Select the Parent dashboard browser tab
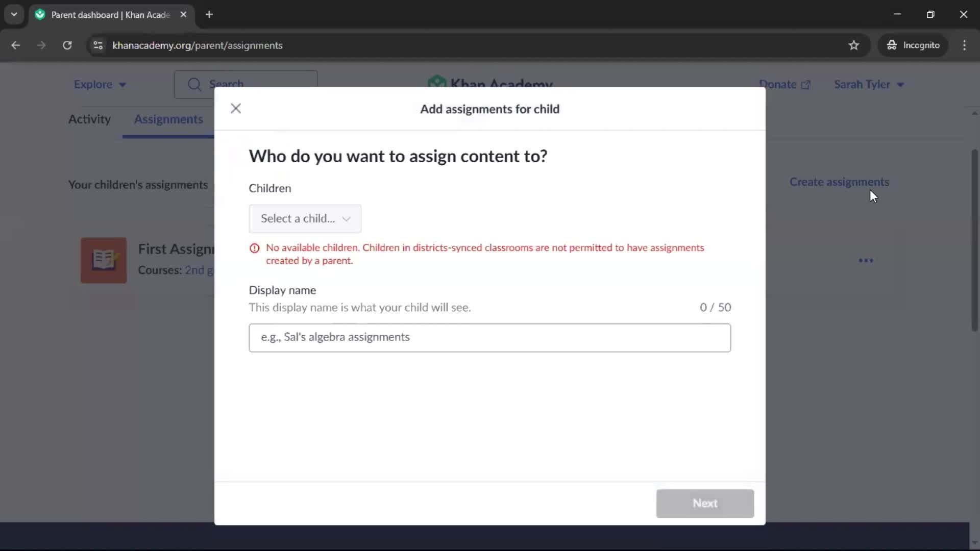 (111, 14)
